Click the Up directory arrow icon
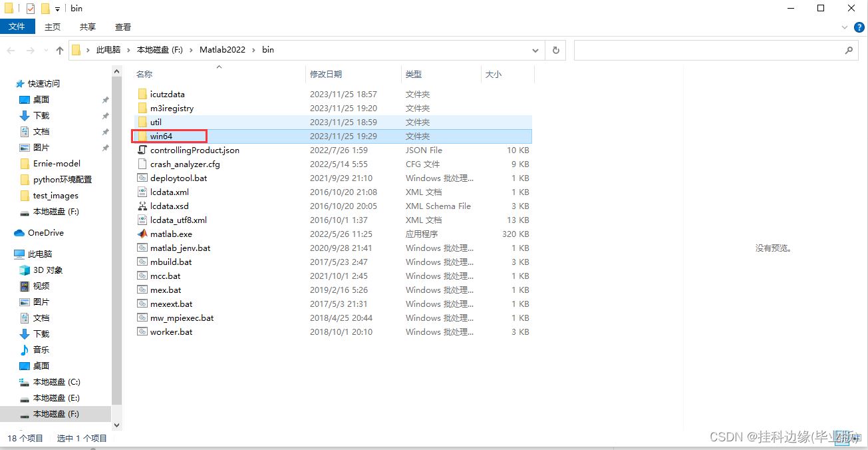The height and width of the screenshot is (450, 868). (x=60, y=50)
